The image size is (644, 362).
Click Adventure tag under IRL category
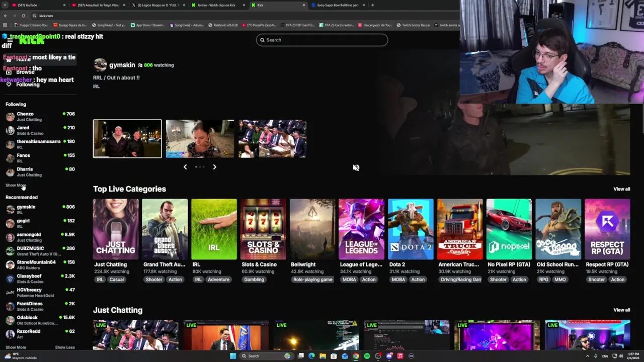(x=218, y=280)
